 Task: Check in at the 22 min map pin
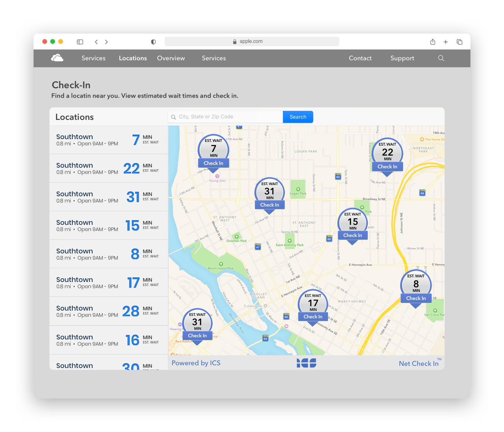coord(387,166)
